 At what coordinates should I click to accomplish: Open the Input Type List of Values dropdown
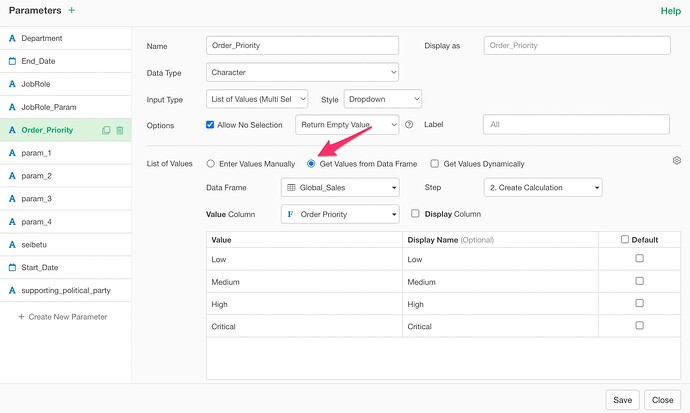(x=257, y=99)
